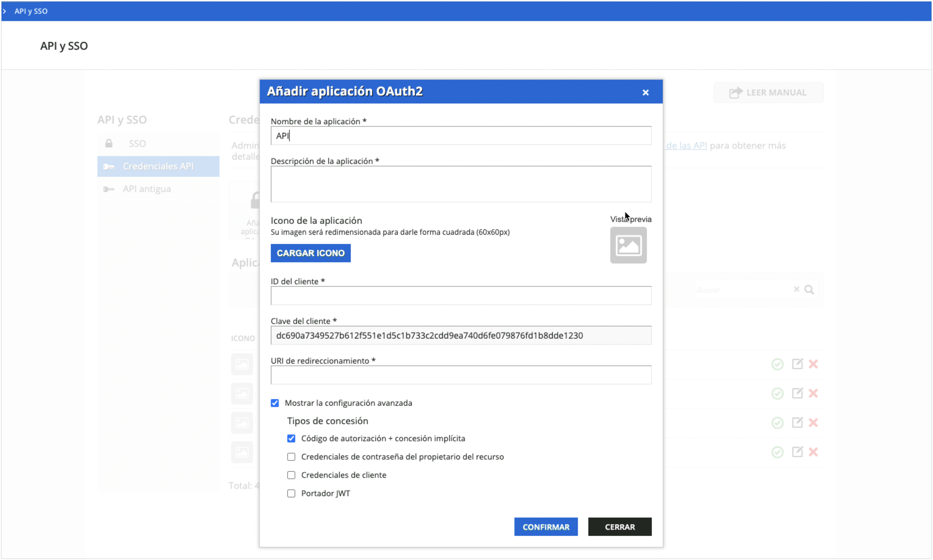Click the second row's application icon thumbnail
Image resolution: width=933 pixels, height=560 pixels.
coord(242,394)
